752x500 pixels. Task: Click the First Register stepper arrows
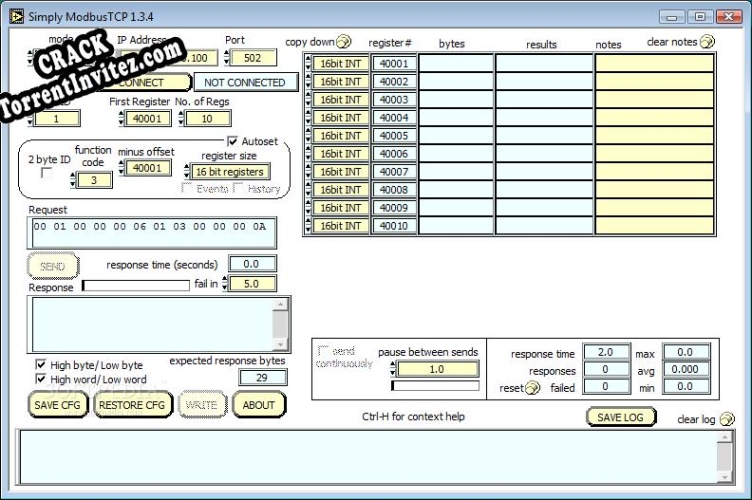pyautogui.click(x=121, y=118)
